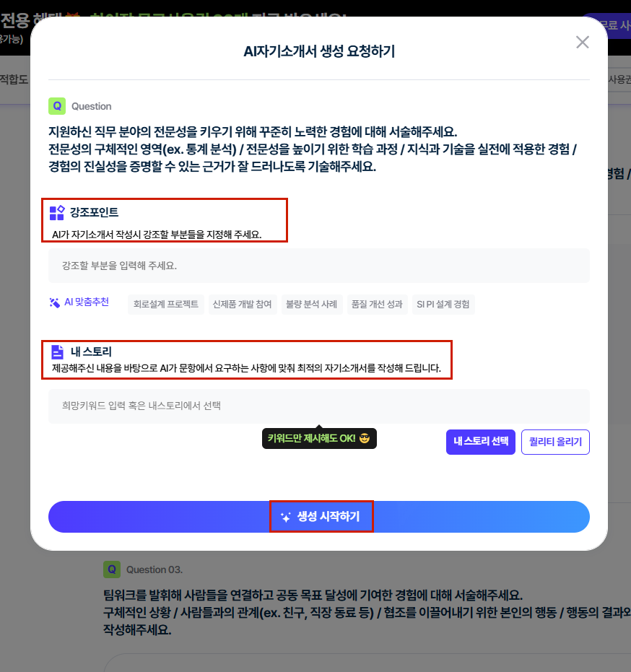The width and height of the screenshot is (631, 672).
Task: Click the sunglasses emoji in the tooltip
Action: 365,438
